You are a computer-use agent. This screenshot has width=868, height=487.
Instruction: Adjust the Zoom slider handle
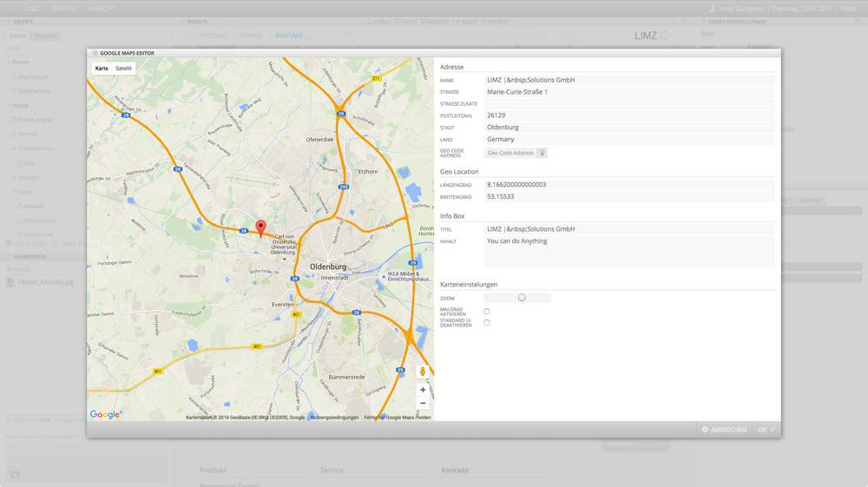522,298
